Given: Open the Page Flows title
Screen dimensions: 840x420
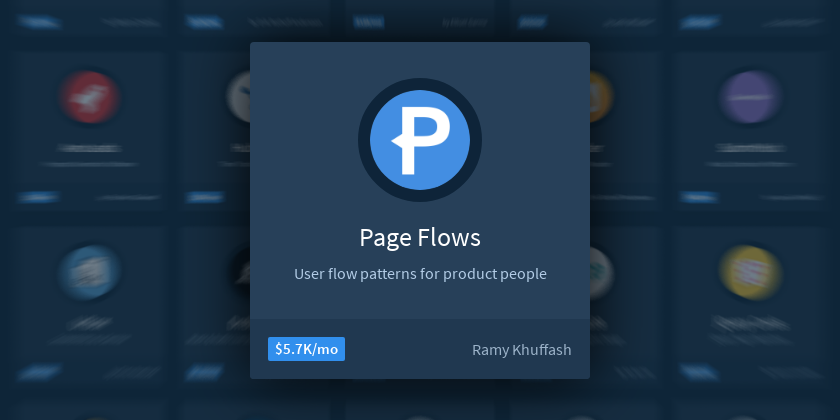Looking at the screenshot, I should tap(419, 238).
